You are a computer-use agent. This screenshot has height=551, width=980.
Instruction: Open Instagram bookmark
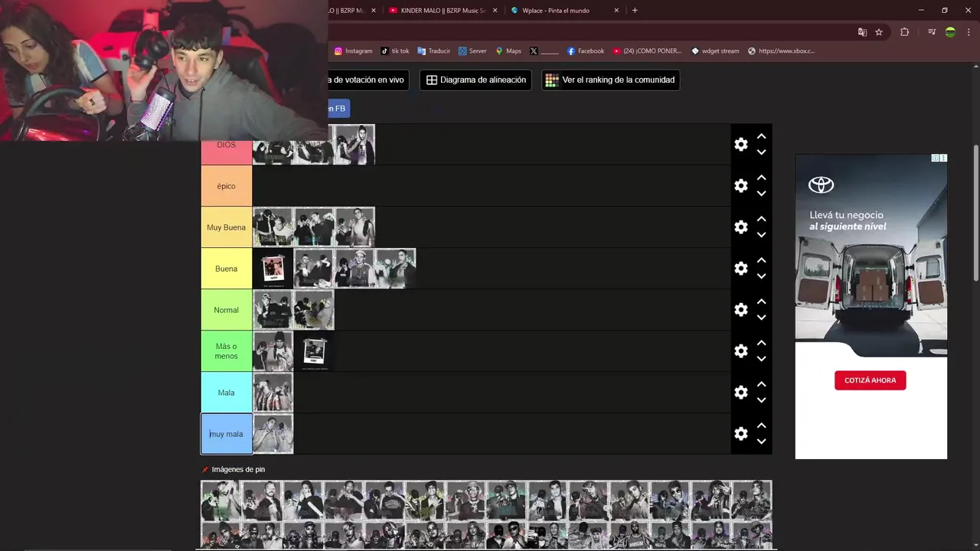click(353, 51)
